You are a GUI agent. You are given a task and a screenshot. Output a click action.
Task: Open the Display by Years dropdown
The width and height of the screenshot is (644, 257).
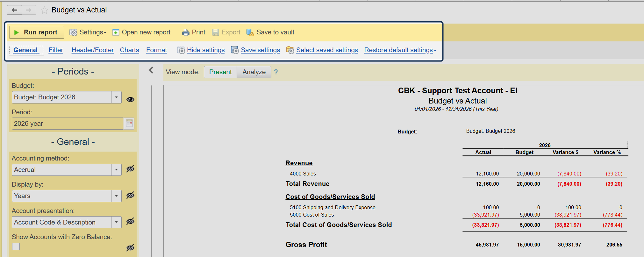pos(116,196)
